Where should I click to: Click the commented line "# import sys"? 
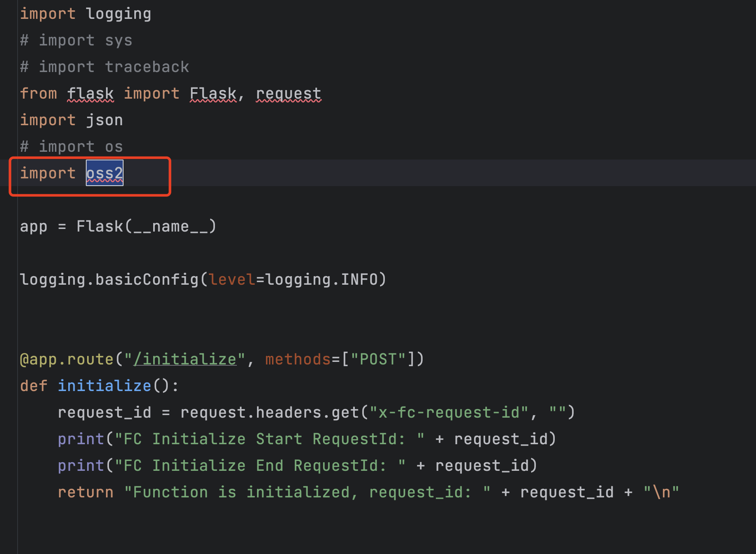[76, 40]
